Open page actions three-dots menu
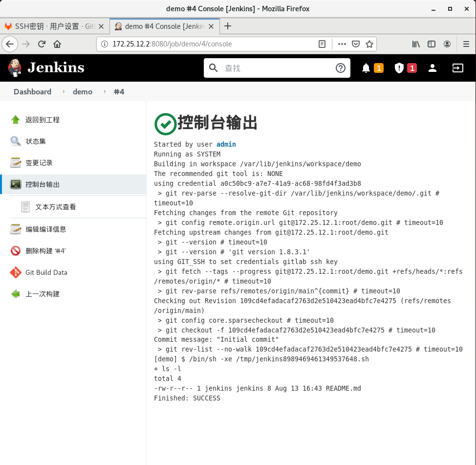The height and width of the screenshot is (465, 476). 342,44
